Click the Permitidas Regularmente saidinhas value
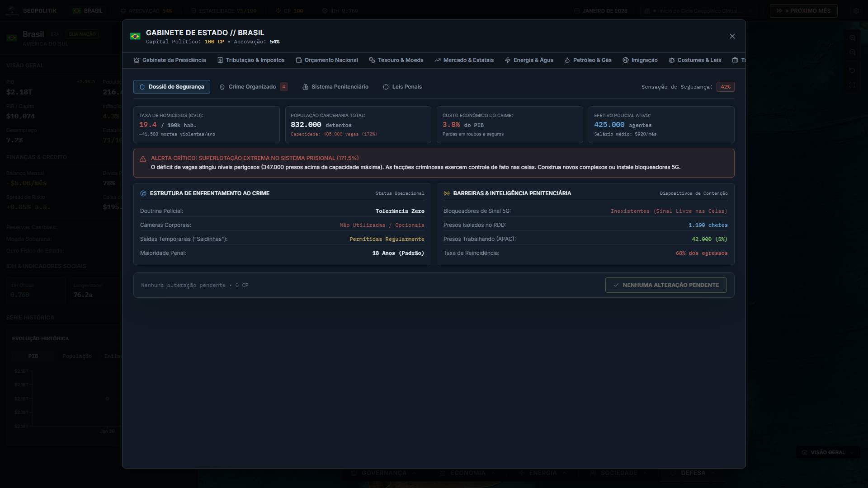This screenshot has width=868, height=488. 387,239
